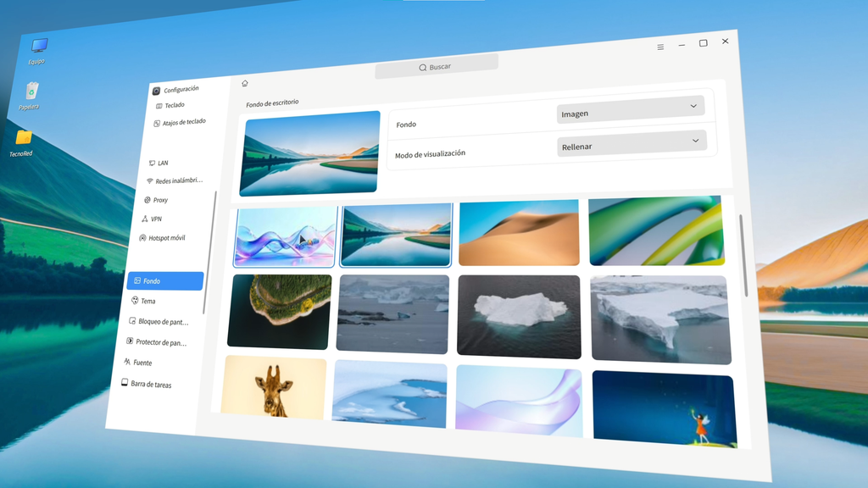Open Redes inalámbricas settings
868x488 pixels.
pos(175,181)
